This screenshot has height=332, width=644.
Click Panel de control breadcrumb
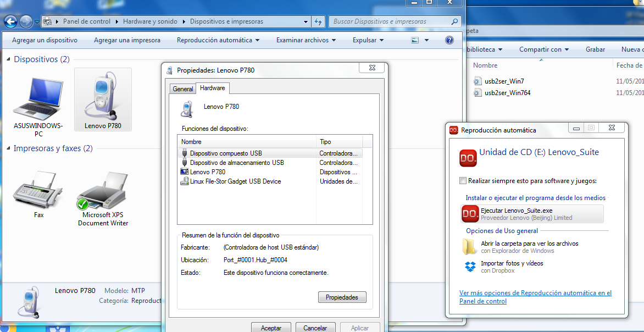click(87, 21)
